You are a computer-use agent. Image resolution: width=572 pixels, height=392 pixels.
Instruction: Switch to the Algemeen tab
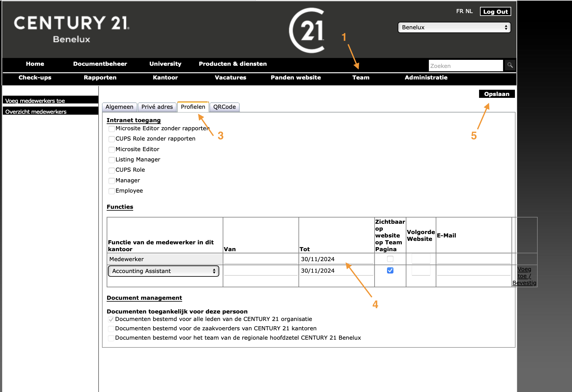point(119,107)
